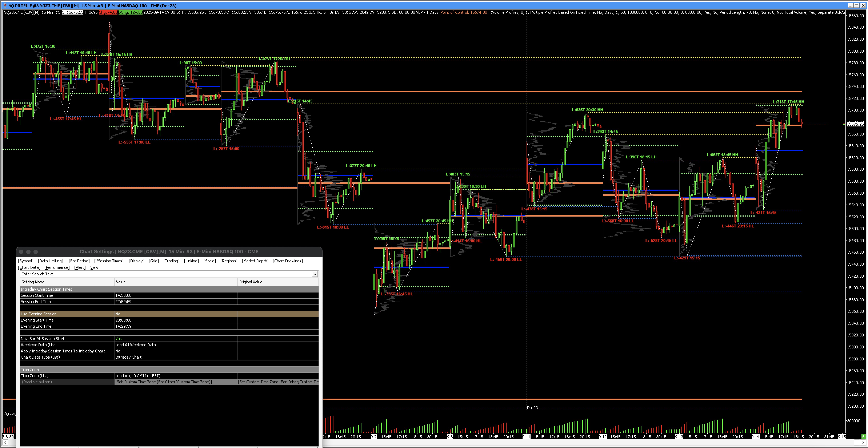Open the Time Zone list value
868x448 pixels.
(x=175, y=376)
